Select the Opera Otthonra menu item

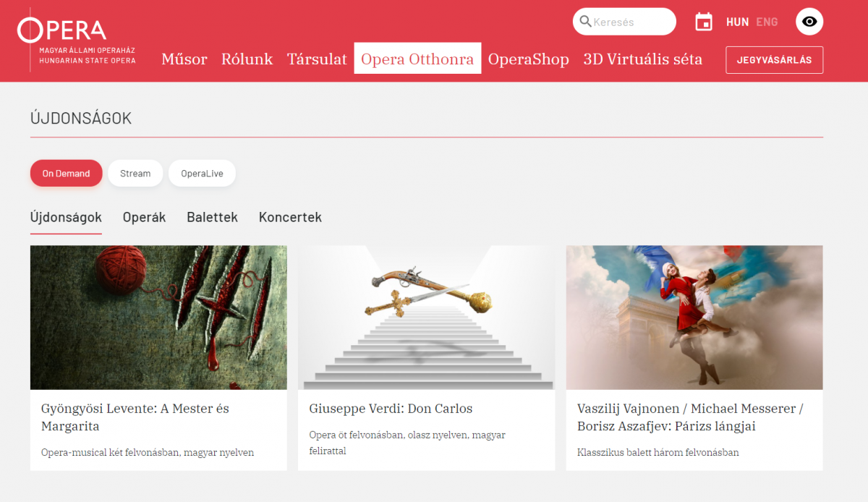[417, 59]
